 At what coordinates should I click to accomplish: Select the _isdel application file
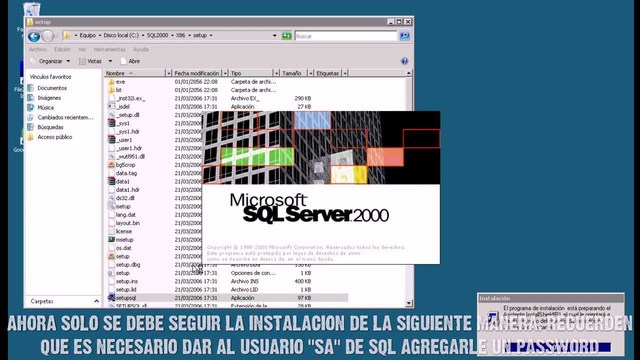click(123, 107)
